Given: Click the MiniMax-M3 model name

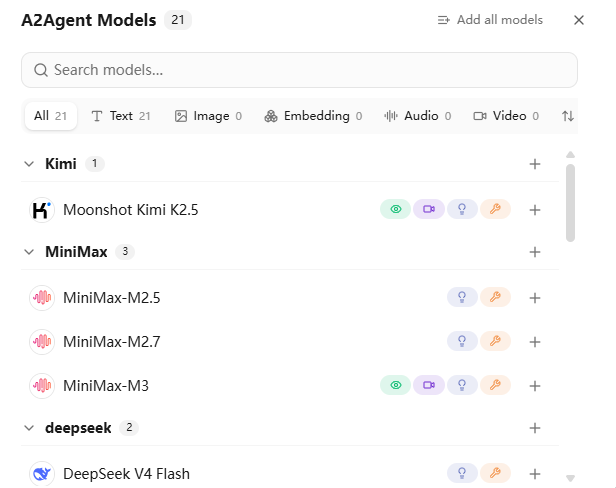Looking at the screenshot, I should click(x=106, y=386).
